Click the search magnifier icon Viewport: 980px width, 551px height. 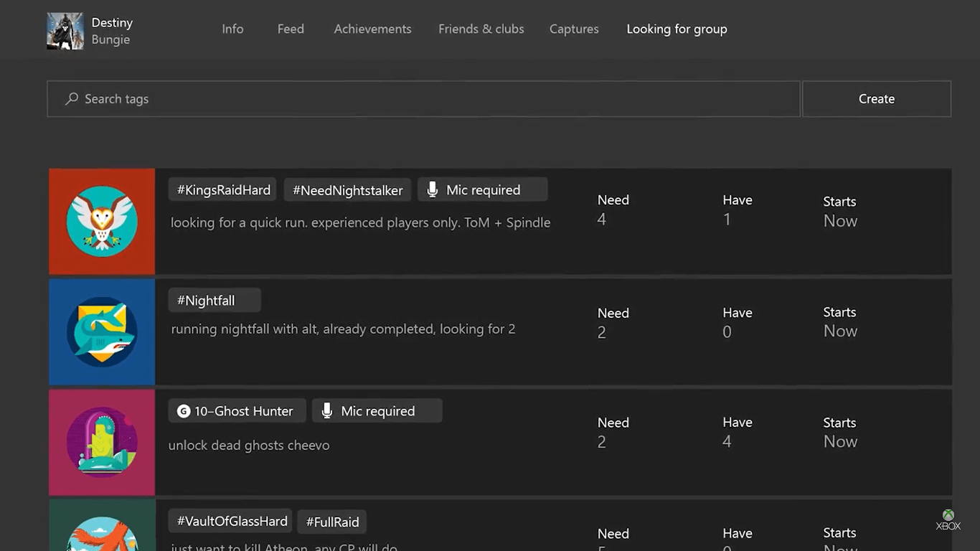tap(72, 99)
